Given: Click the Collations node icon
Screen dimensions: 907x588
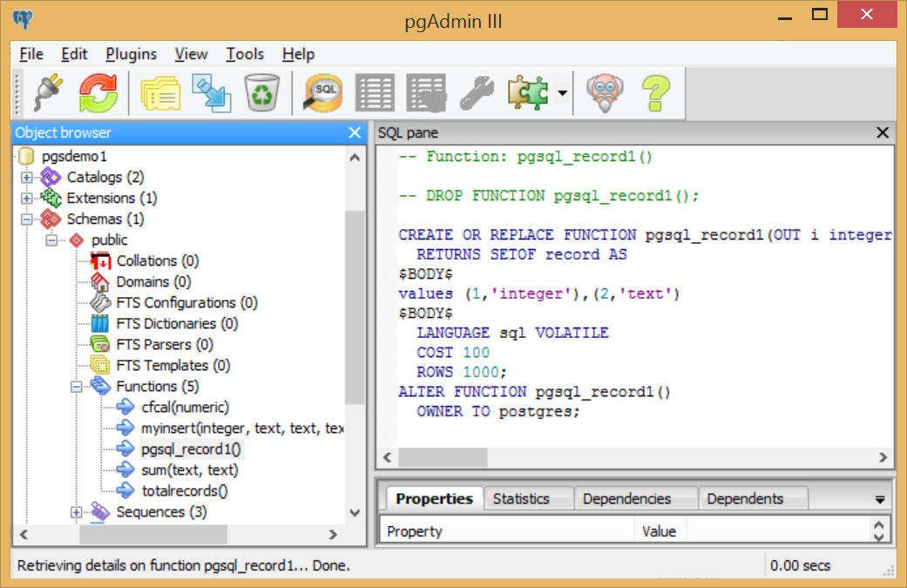Looking at the screenshot, I should [101, 260].
